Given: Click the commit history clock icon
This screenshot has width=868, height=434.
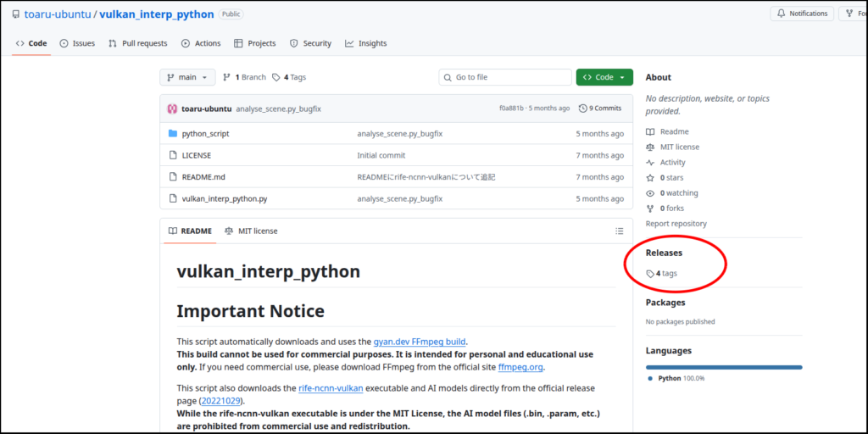Looking at the screenshot, I should pyautogui.click(x=583, y=108).
